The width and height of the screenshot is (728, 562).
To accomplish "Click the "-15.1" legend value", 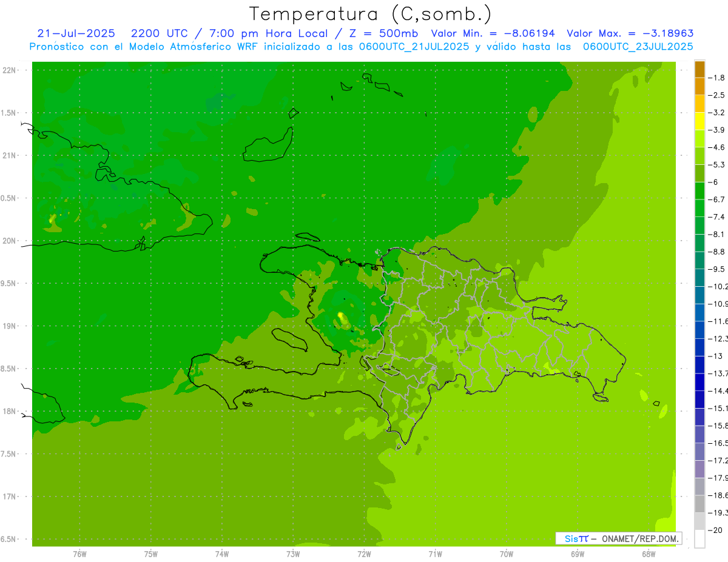I will 718,408.
